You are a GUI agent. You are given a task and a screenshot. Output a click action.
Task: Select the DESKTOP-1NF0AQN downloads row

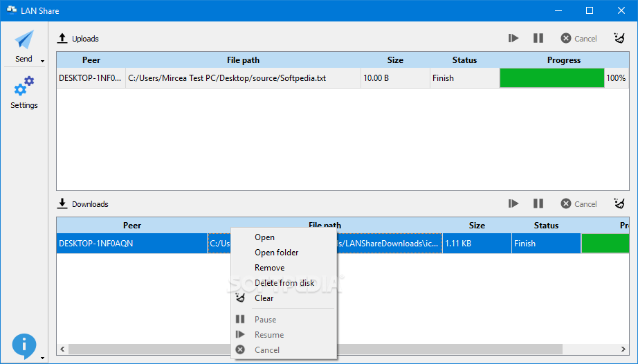[132, 243]
